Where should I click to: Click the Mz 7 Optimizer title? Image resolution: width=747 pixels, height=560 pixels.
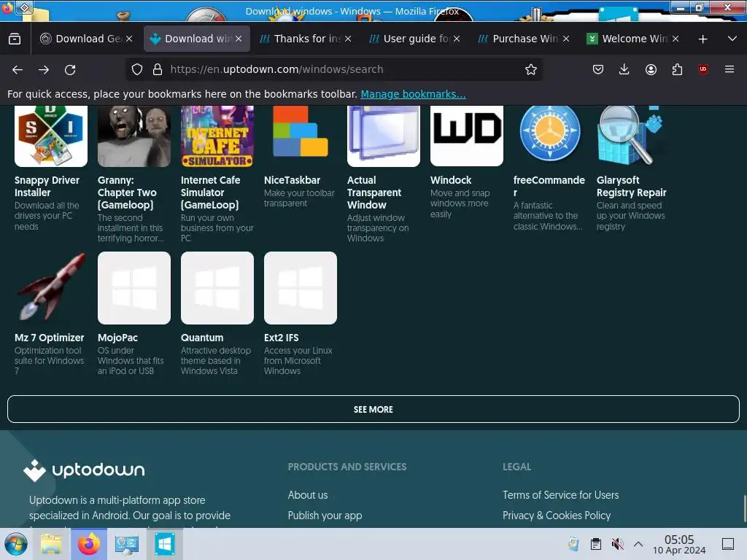pyautogui.click(x=49, y=338)
